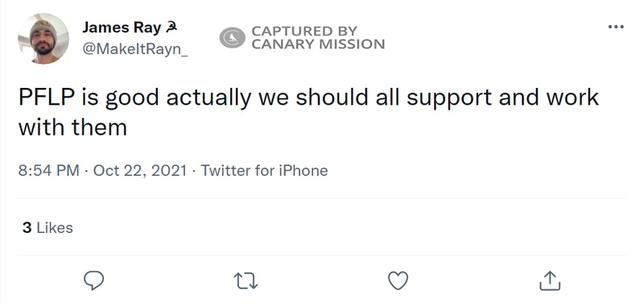644x303 pixels.
Task: View the Likes list label
Action: 55,228
